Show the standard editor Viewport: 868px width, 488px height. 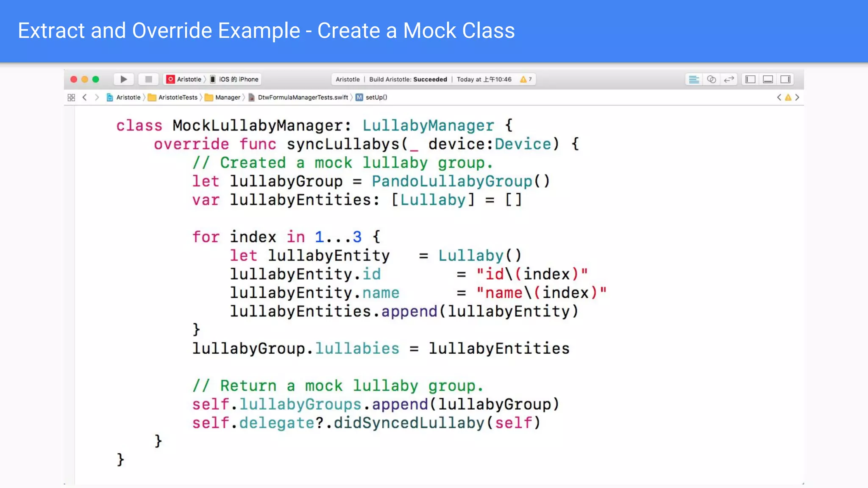click(x=694, y=79)
